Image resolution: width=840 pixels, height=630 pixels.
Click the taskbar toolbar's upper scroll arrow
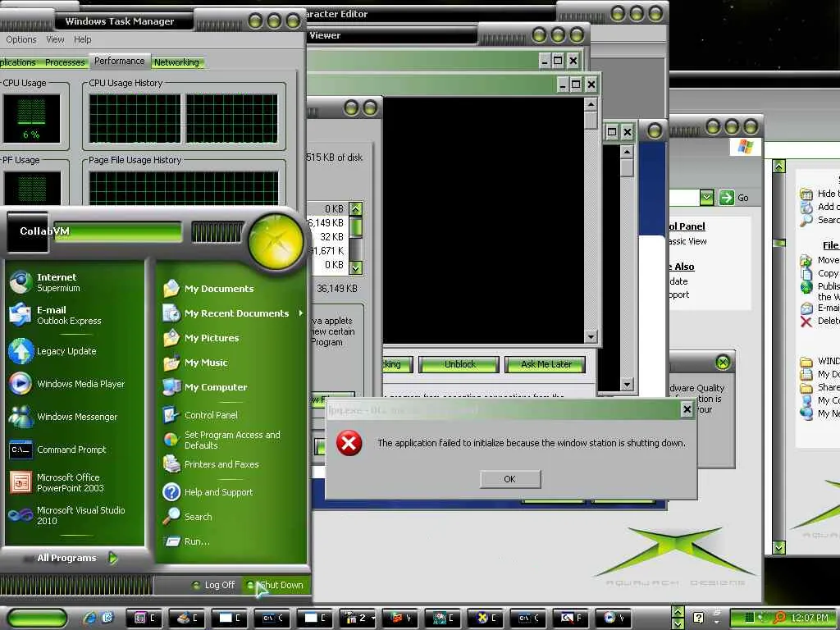[x=678, y=611]
